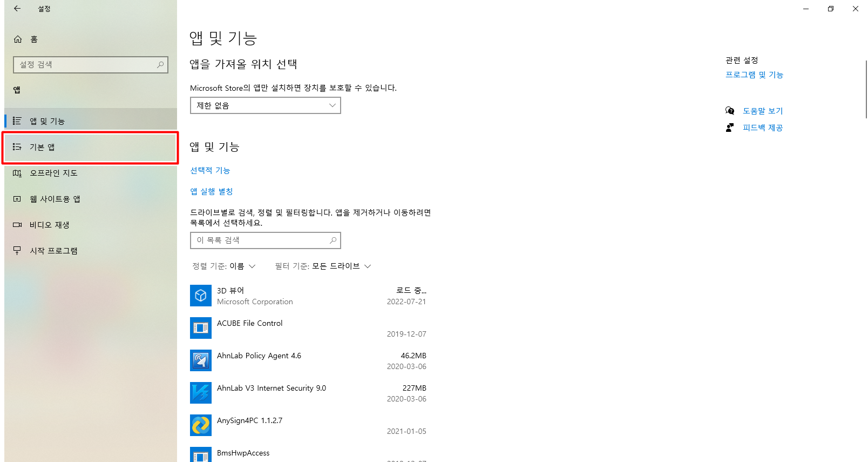Click the magnifier in 이 목록 검색 box
Screen dimensions: 868x462
click(333, 240)
